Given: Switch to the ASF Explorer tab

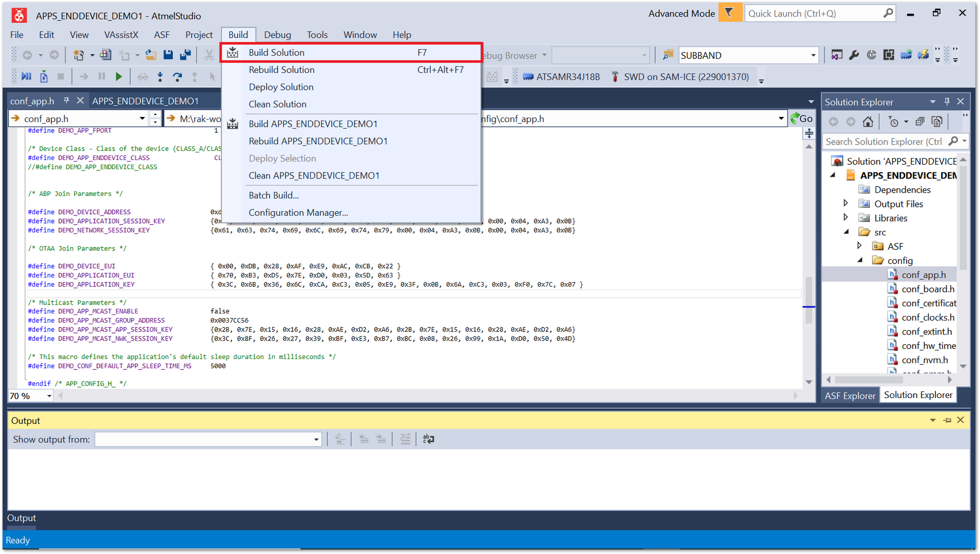Looking at the screenshot, I should pyautogui.click(x=850, y=395).
